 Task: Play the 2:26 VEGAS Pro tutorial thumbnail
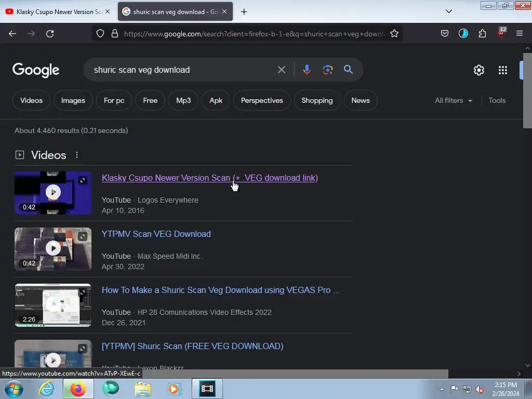pos(53,305)
